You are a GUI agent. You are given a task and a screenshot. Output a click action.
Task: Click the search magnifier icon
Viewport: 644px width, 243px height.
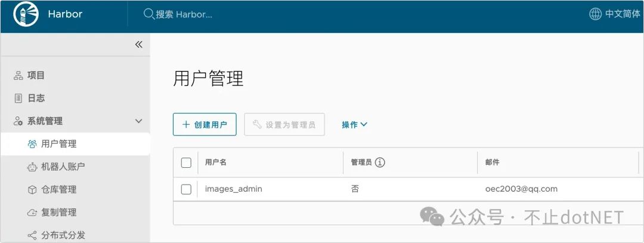click(x=149, y=14)
